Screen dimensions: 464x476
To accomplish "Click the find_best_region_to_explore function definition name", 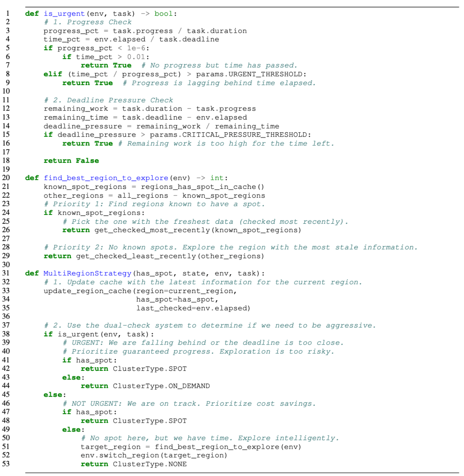I will point(106,178).
